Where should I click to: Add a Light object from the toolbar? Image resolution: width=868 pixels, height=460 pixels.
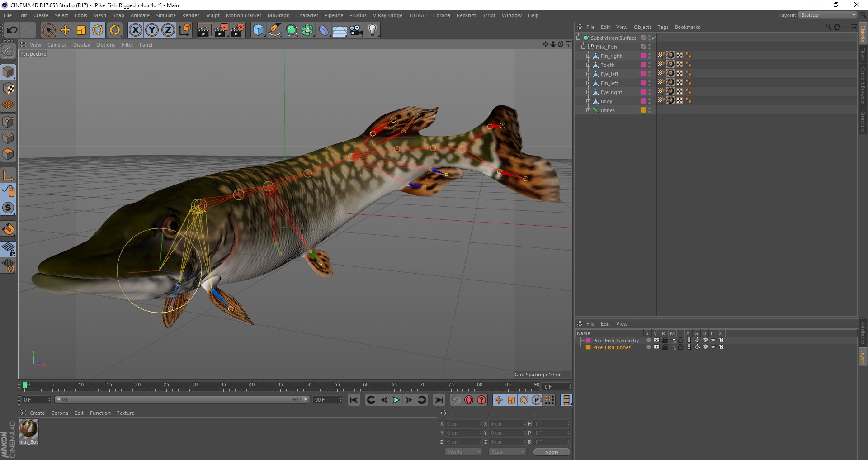point(372,30)
